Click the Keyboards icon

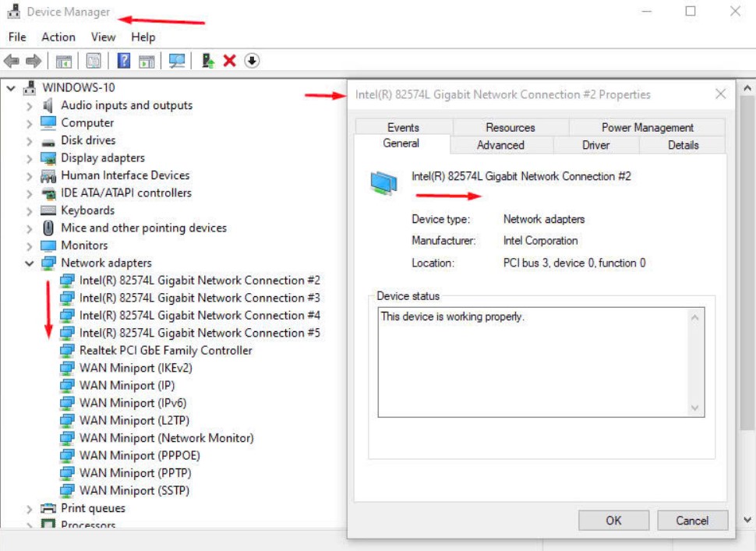coord(48,210)
